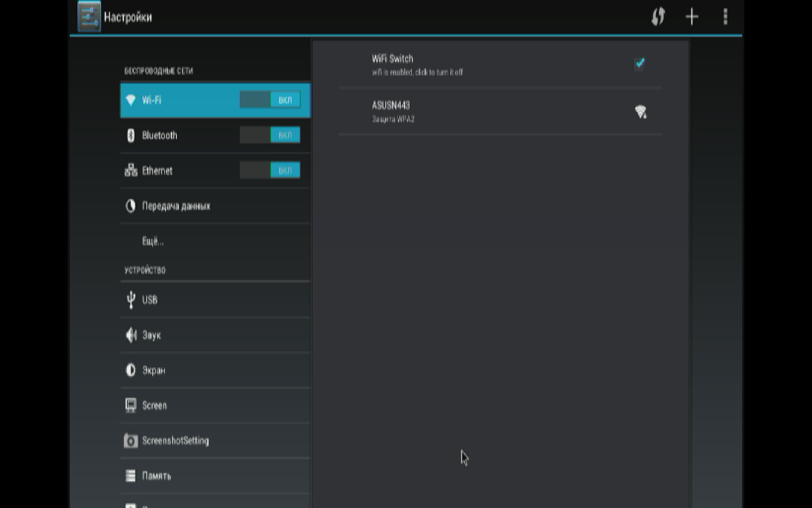Screen dimensions: 812x508
Task: Disable the Ethernet toggle
Action: click(x=270, y=170)
